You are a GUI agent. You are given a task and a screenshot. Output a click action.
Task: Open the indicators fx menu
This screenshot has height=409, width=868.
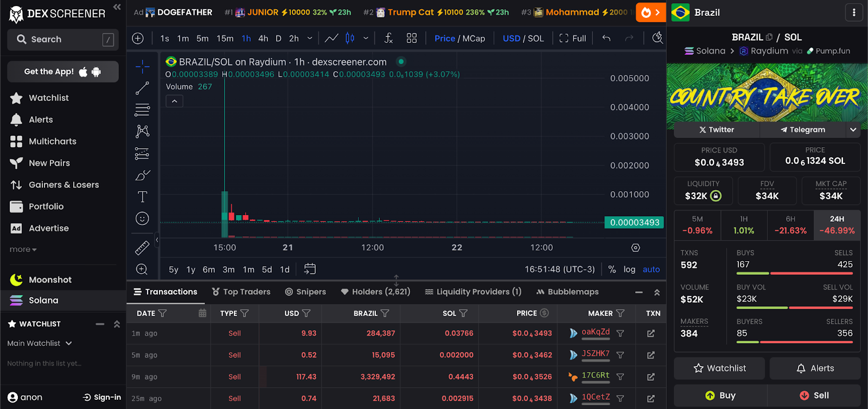(388, 38)
